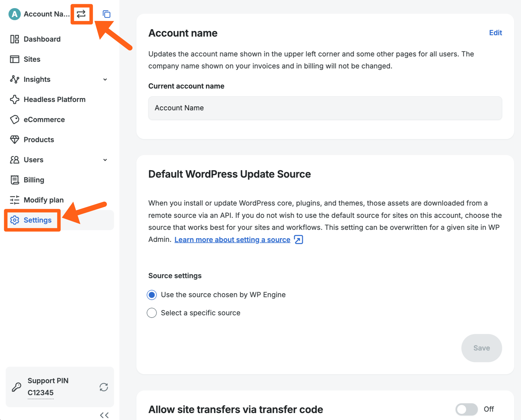Open 'Learn more about setting a source' link
521x420 pixels.
click(232, 240)
